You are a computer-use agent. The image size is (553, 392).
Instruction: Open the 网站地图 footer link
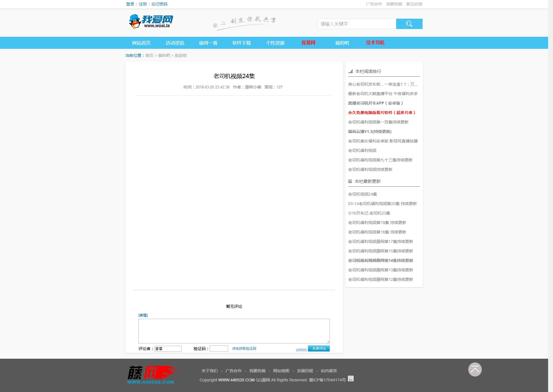[281, 371]
